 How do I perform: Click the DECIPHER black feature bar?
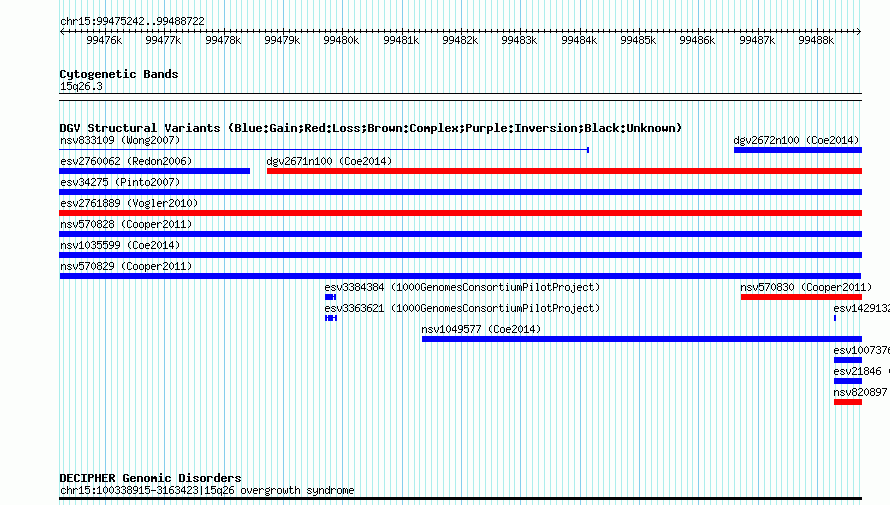[x=460, y=499]
